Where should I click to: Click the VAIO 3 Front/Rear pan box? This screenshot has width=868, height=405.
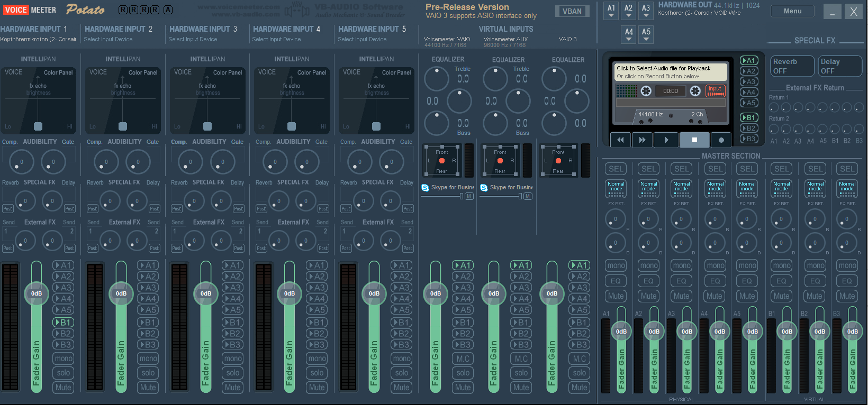558,161
